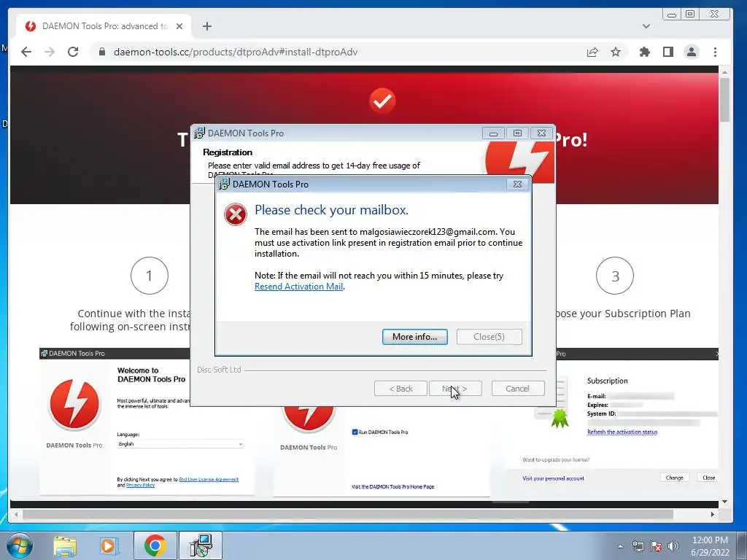
Task: Click the installer icon in Registration title bar
Action: [x=199, y=133]
